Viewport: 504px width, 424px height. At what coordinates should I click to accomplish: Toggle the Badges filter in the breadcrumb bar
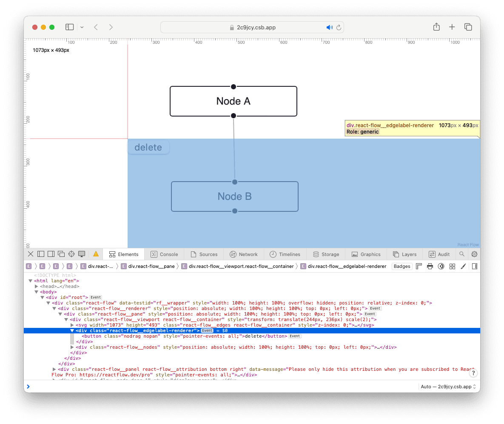pyautogui.click(x=401, y=266)
